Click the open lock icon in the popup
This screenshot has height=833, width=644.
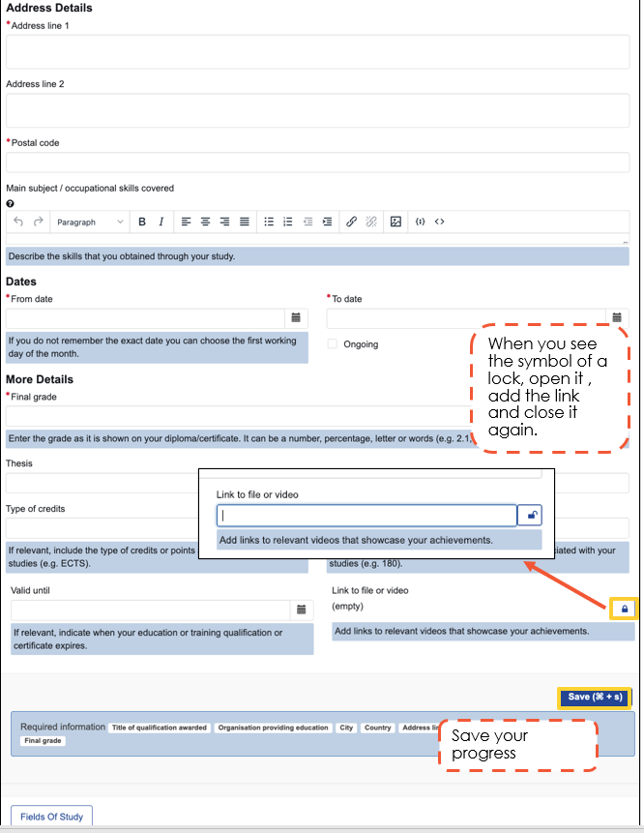[530, 516]
